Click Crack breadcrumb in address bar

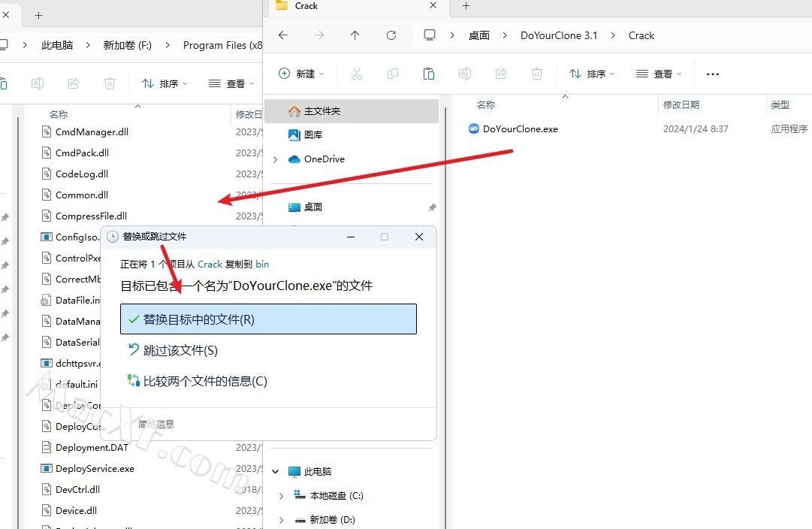[641, 35]
